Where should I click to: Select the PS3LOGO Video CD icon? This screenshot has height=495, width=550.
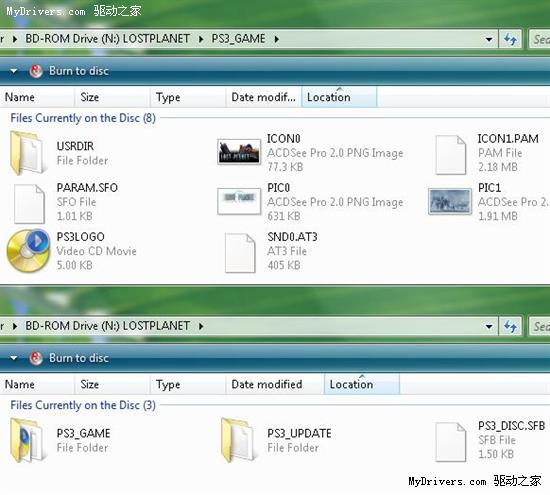pyautogui.click(x=28, y=251)
